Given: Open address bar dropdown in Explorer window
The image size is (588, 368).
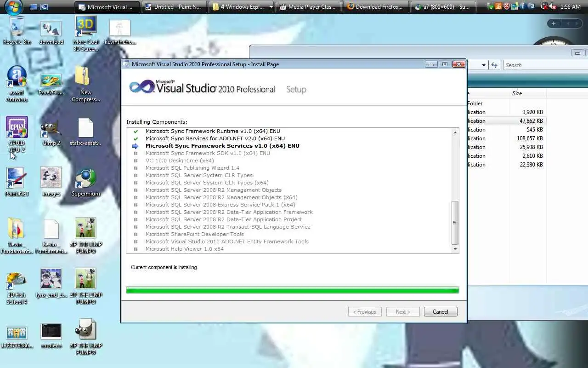Looking at the screenshot, I should point(484,65).
